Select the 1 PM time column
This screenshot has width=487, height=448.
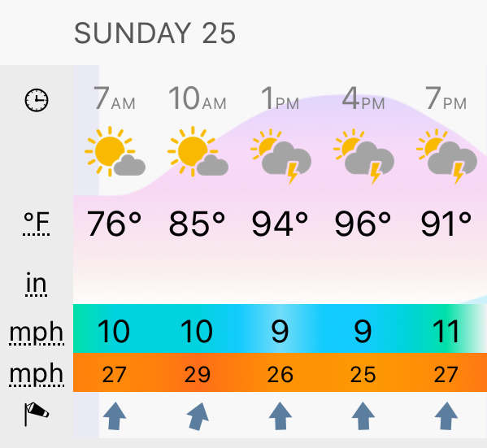[280, 99]
